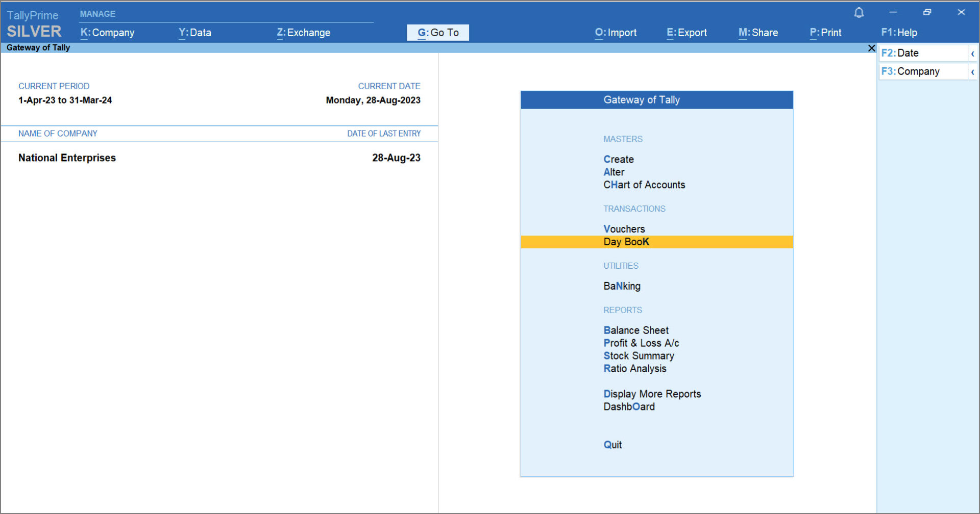Image resolution: width=980 pixels, height=514 pixels.
Task: Open the M: Share menu
Action: pos(758,33)
